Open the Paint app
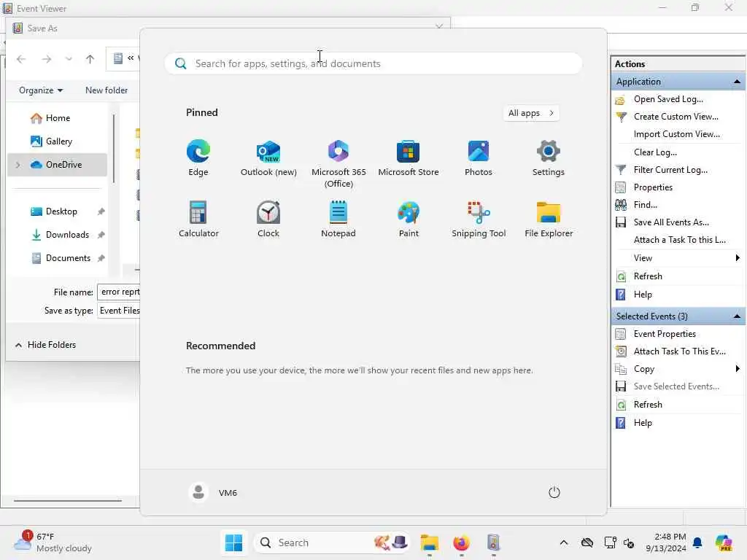Image resolution: width=747 pixels, height=560 pixels. pyautogui.click(x=409, y=219)
